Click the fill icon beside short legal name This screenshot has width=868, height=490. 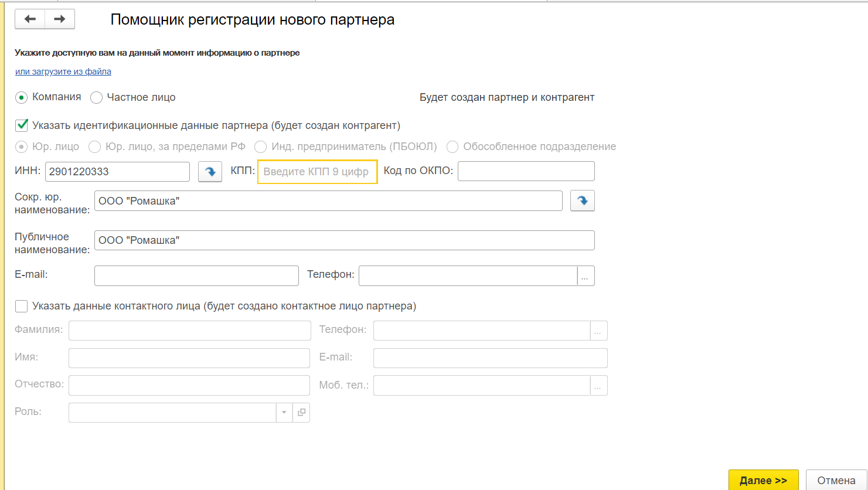coord(582,200)
